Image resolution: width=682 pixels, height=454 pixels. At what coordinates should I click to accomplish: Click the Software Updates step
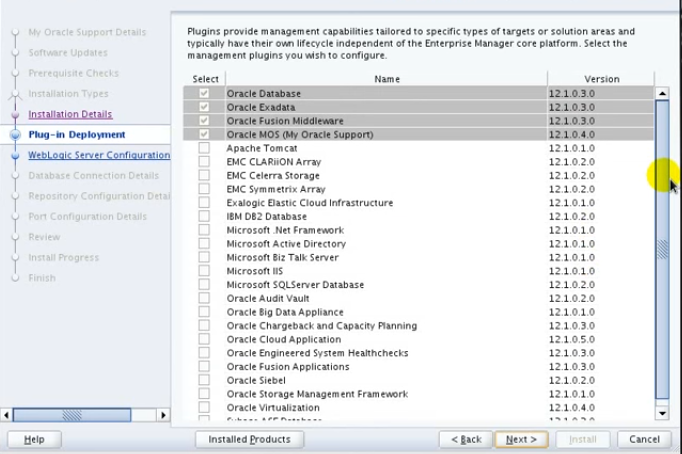point(68,53)
